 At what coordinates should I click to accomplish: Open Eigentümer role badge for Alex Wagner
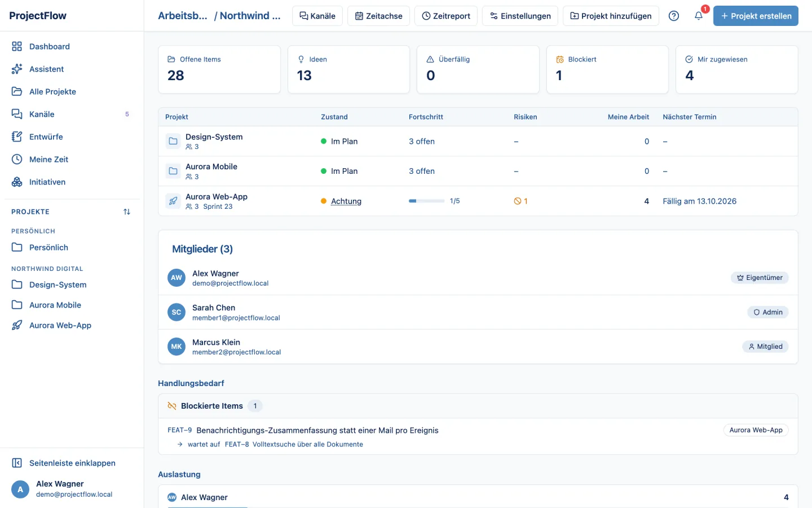(x=760, y=278)
